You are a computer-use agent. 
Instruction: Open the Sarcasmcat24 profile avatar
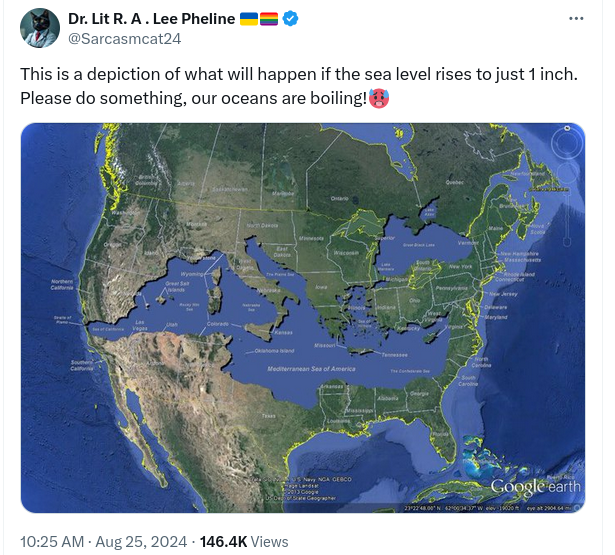[x=40, y=28]
